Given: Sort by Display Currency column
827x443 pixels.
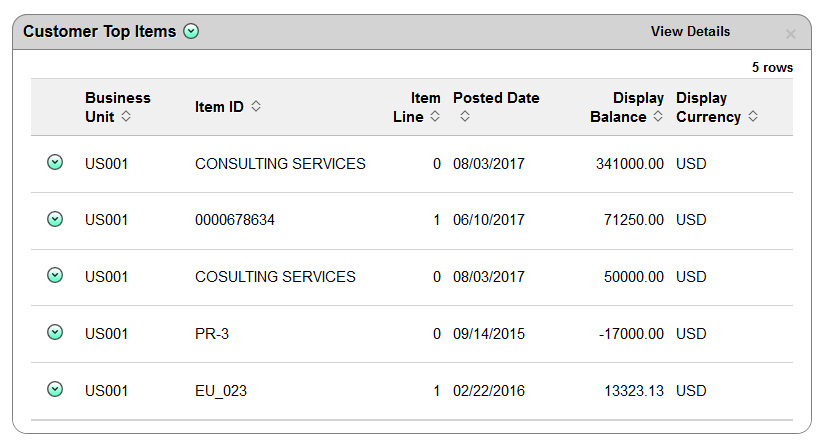Looking at the screenshot, I should 753,116.
